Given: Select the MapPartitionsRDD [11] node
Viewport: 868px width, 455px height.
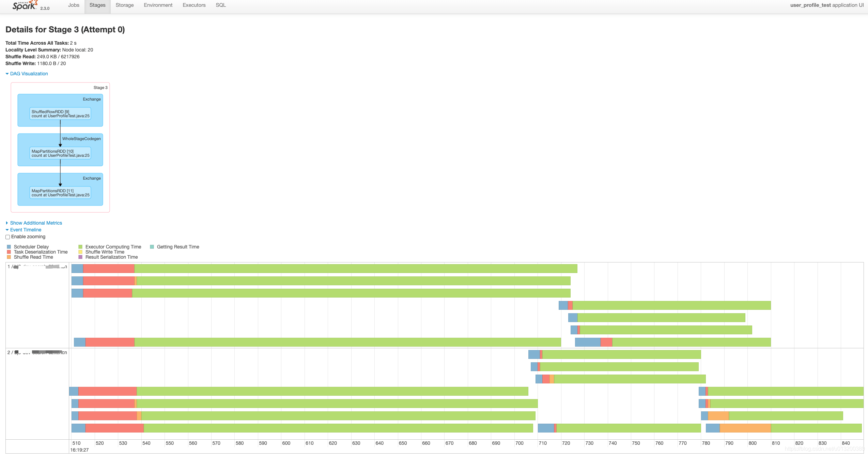Looking at the screenshot, I should pyautogui.click(x=60, y=193).
